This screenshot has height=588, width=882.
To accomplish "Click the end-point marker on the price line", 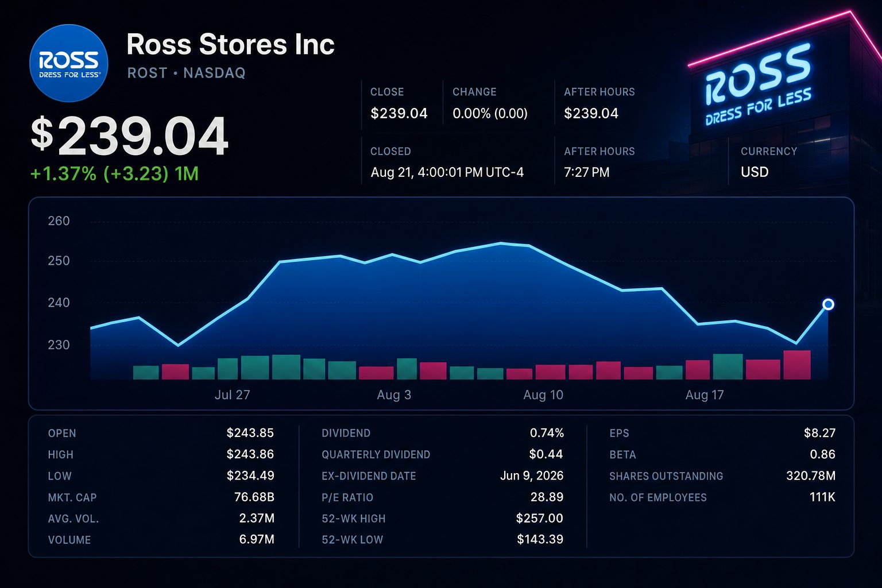I will 828,304.
